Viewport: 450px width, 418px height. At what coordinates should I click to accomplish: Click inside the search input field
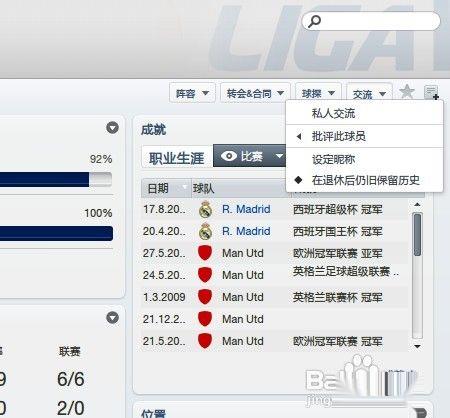371,21
